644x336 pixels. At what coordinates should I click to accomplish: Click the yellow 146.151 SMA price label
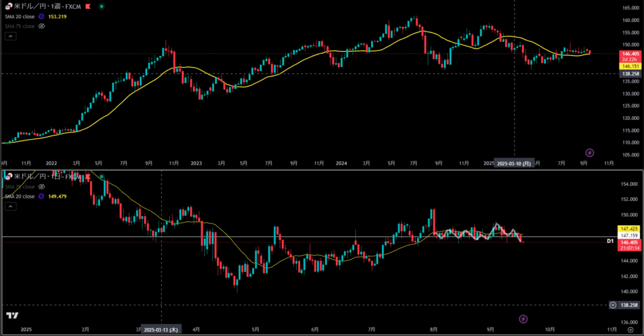[x=630, y=66]
